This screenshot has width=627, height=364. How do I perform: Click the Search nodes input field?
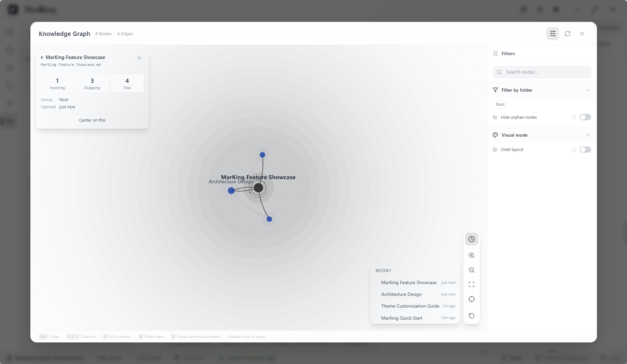[x=542, y=72]
